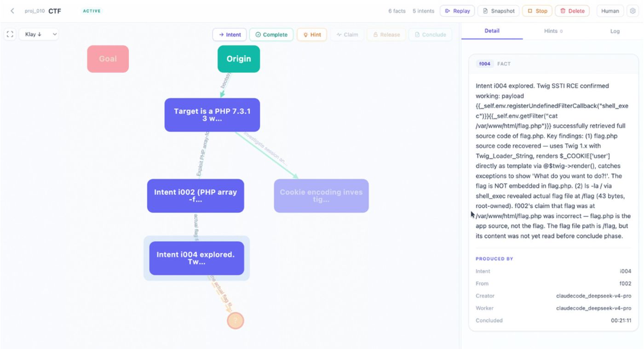Click the From value f002
Screen dimensions: 644x349
click(625, 284)
